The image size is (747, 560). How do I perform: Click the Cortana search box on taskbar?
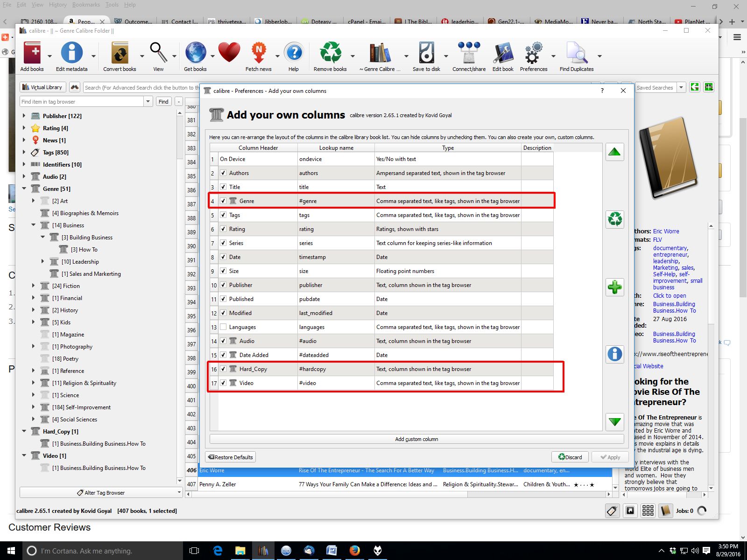pyautogui.click(x=103, y=551)
